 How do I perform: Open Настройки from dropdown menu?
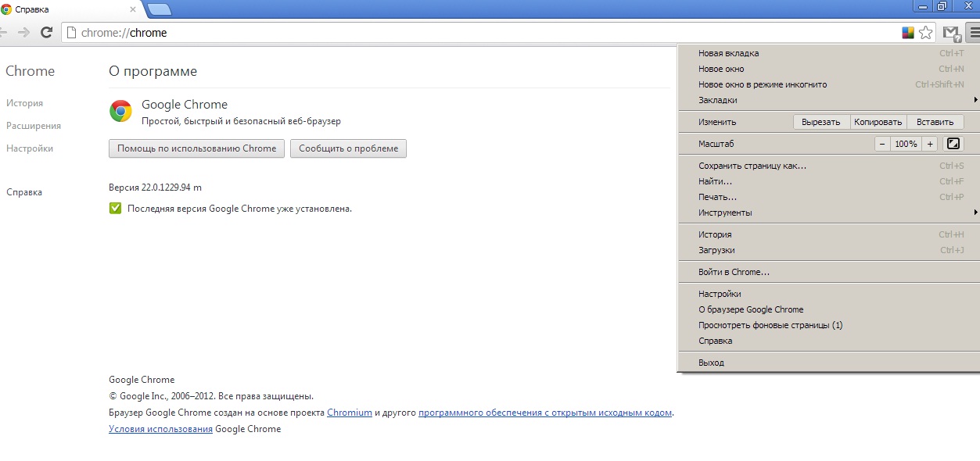tap(827, 294)
